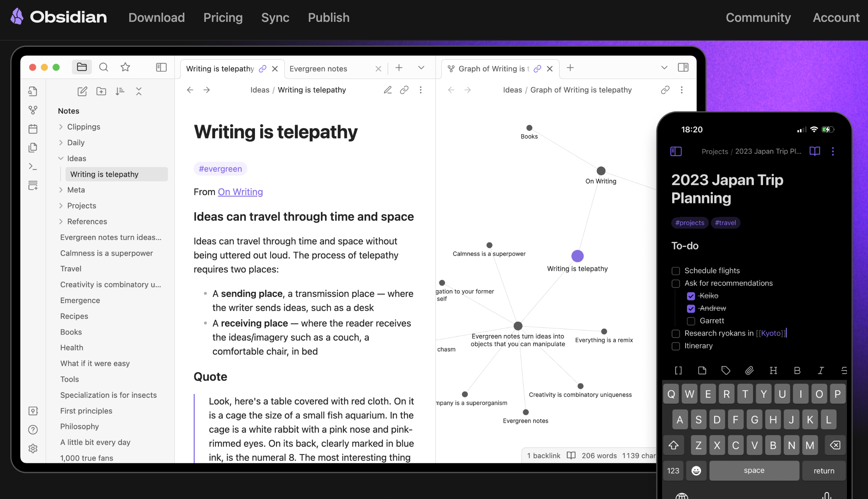Switch to the Evergreen notes tab
868x499 pixels.
318,69
